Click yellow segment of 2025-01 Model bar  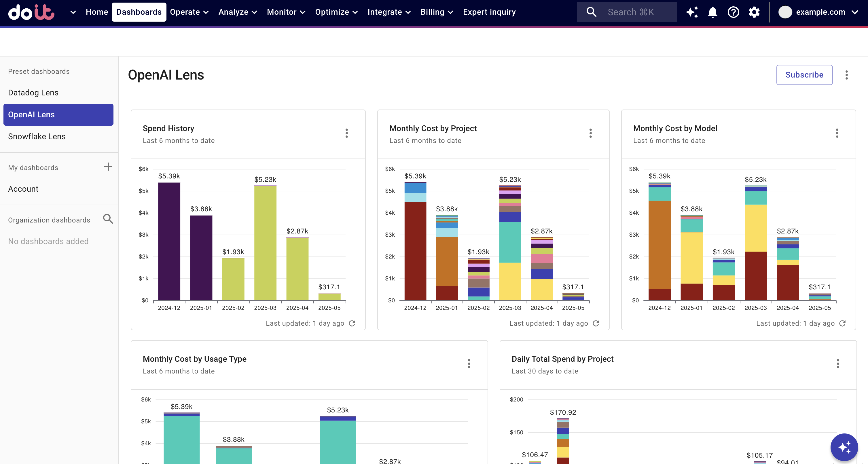tap(691, 258)
